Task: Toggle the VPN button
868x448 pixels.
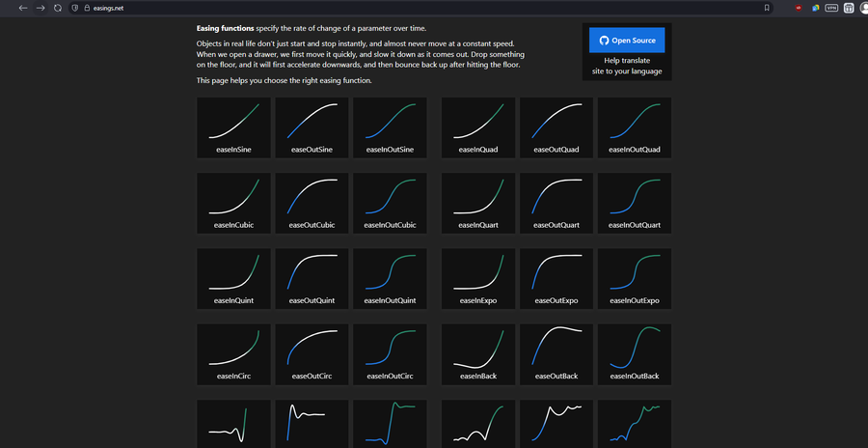Action: click(831, 8)
